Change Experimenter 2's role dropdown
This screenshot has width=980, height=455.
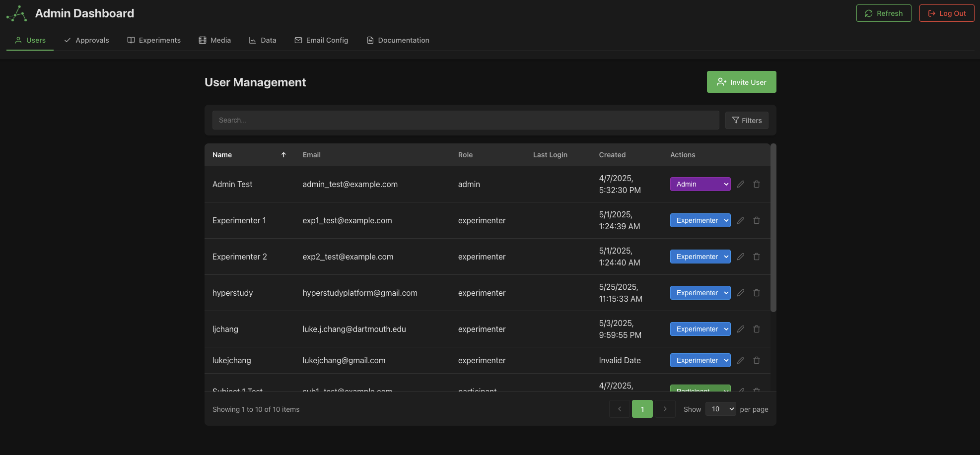pyautogui.click(x=700, y=257)
